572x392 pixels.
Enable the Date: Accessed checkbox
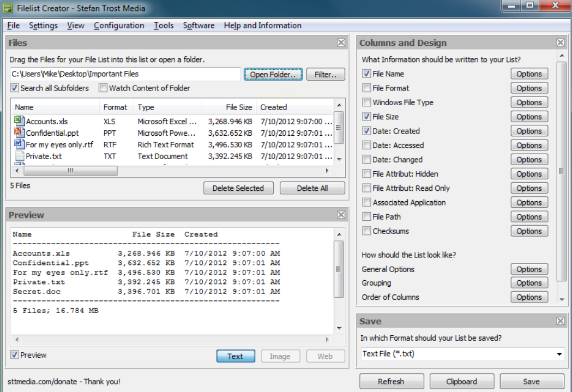pos(366,145)
